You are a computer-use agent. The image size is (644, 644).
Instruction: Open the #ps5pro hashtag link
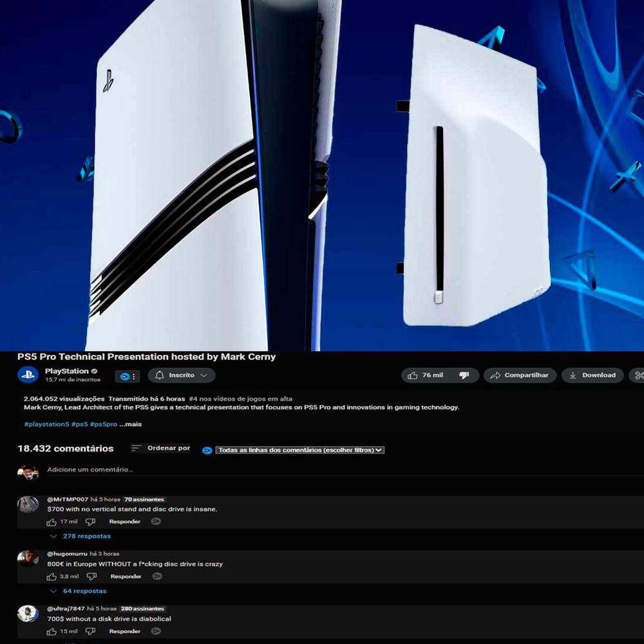tap(104, 424)
